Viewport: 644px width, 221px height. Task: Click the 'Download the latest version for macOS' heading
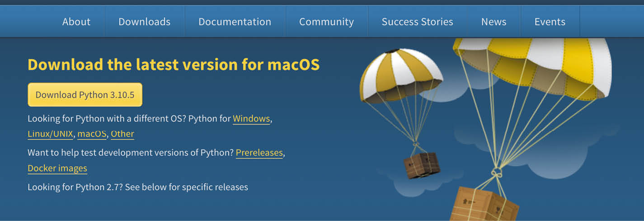point(174,65)
